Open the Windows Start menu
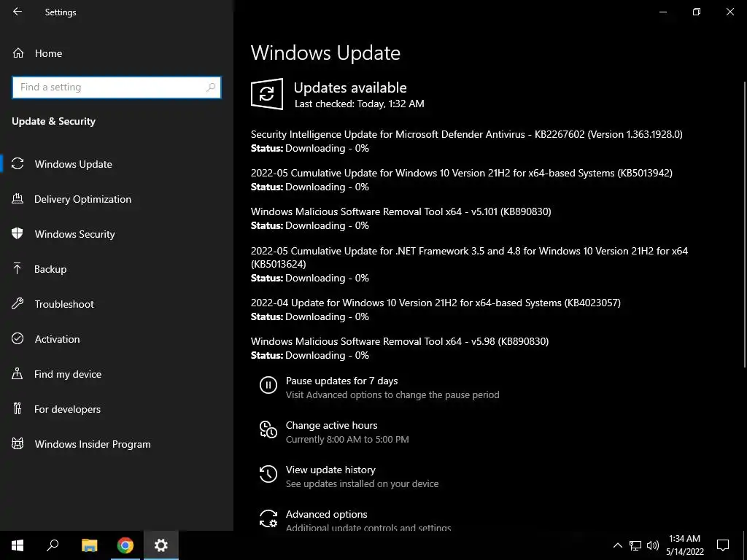 [18, 545]
